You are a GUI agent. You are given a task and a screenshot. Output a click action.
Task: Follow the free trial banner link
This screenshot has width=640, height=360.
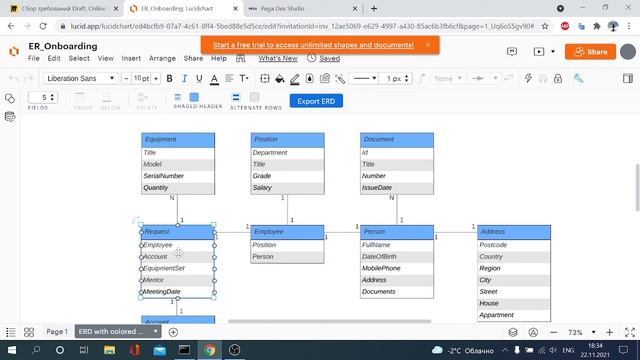[313, 45]
